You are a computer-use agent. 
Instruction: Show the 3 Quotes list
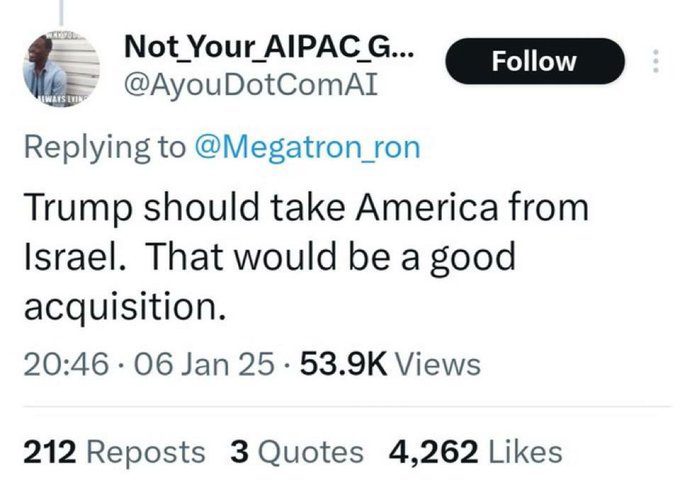click(x=296, y=451)
